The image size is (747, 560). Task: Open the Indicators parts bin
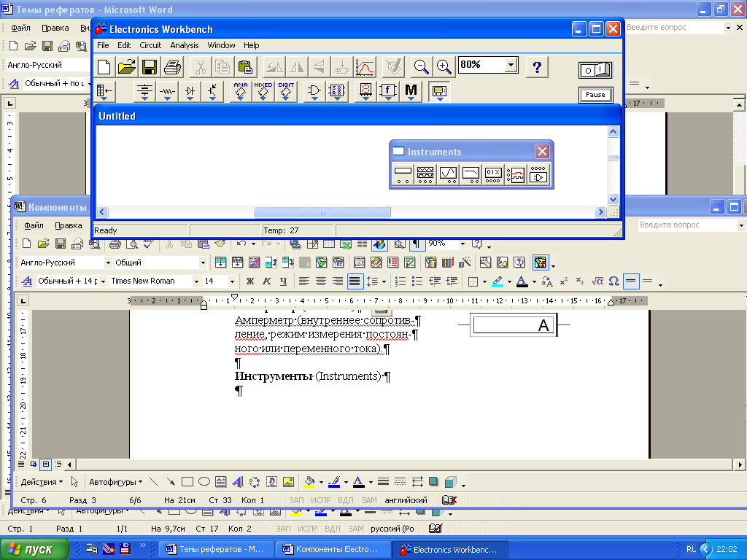[365, 90]
